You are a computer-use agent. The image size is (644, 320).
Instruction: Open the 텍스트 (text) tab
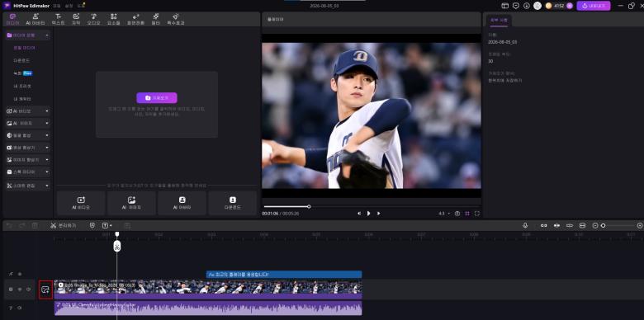[59, 19]
